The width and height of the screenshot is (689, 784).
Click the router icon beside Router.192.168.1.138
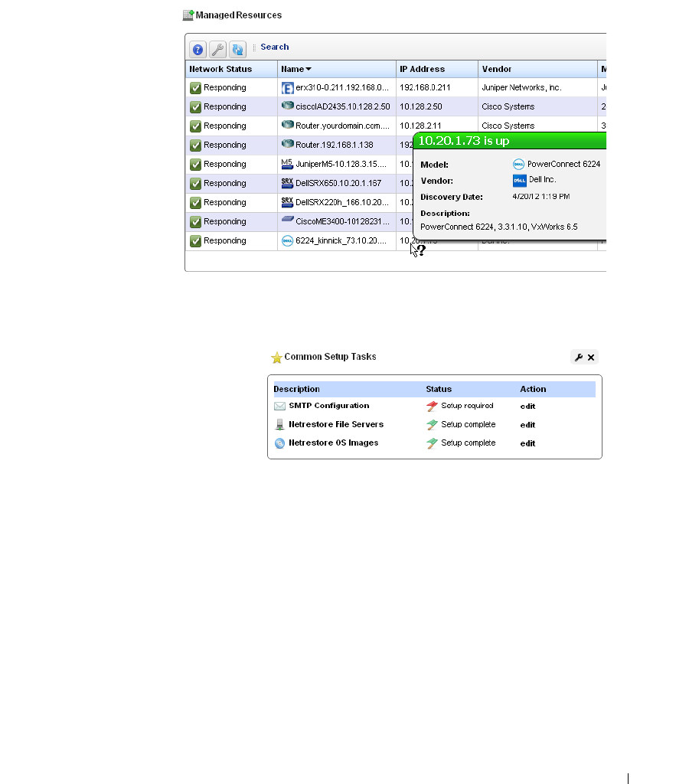pyautogui.click(x=288, y=143)
